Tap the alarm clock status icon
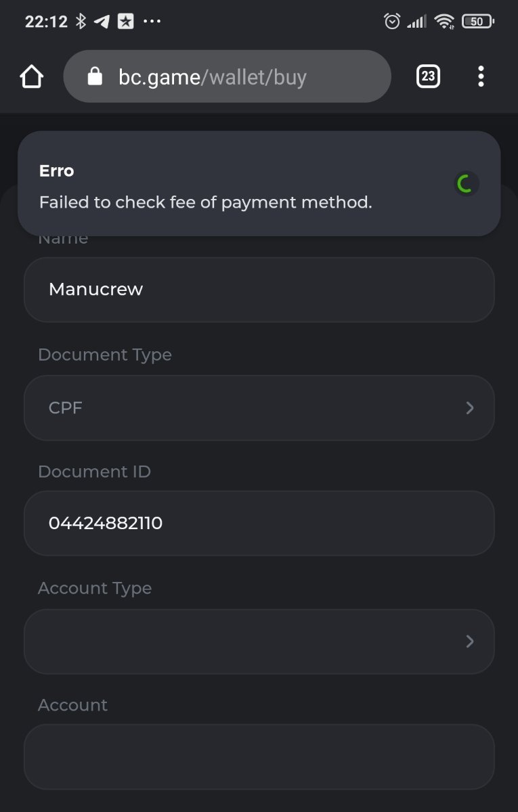518x812 pixels. click(392, 22)
